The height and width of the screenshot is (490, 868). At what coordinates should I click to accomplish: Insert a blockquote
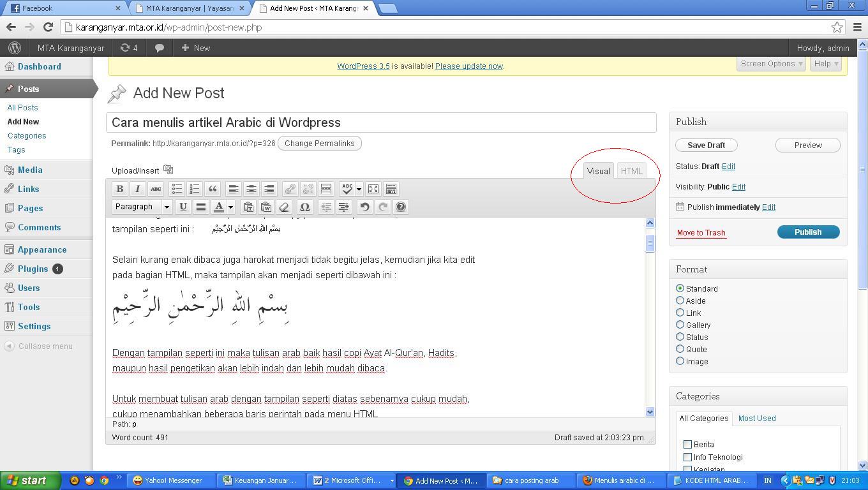213,189
